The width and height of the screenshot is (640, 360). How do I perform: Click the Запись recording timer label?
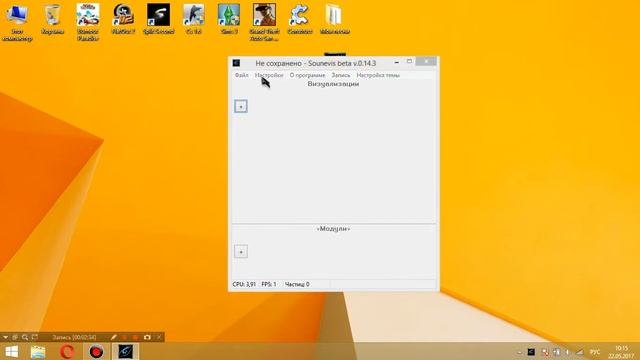[74, 337]
